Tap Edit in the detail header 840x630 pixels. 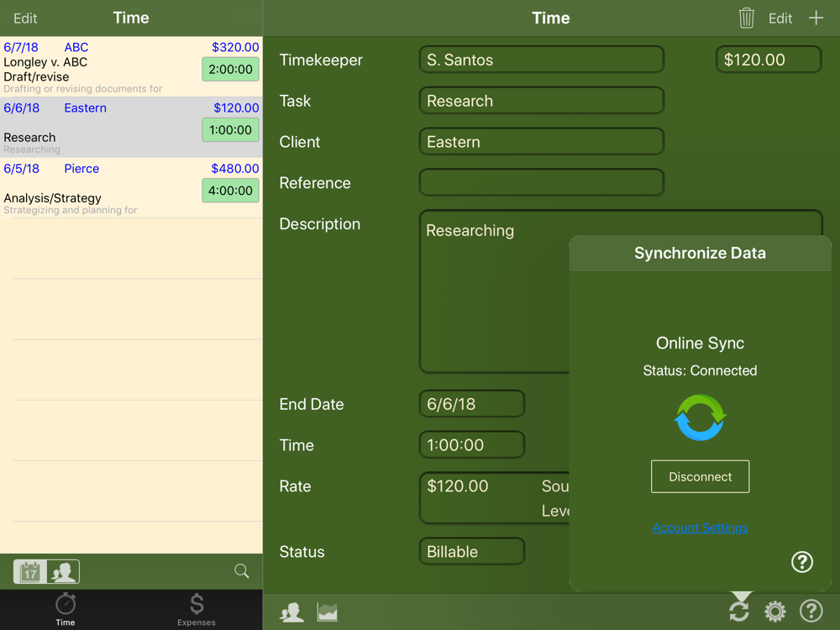(780, 18)
